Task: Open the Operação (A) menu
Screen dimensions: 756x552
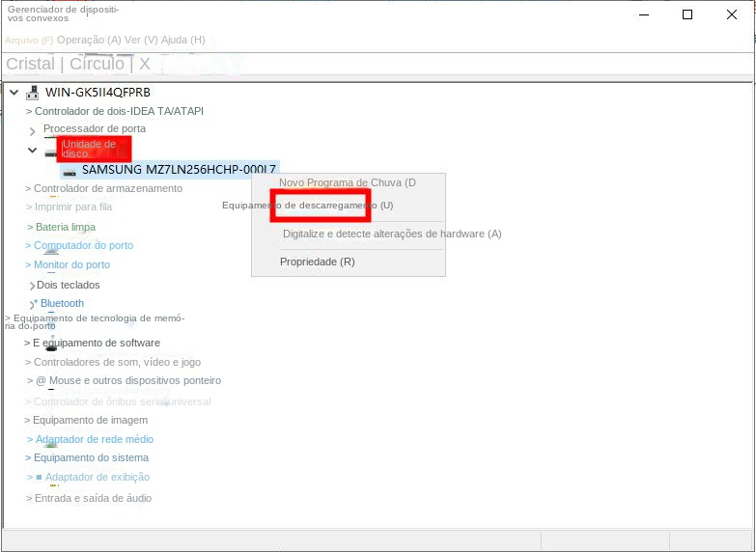Action: [89, 40]
